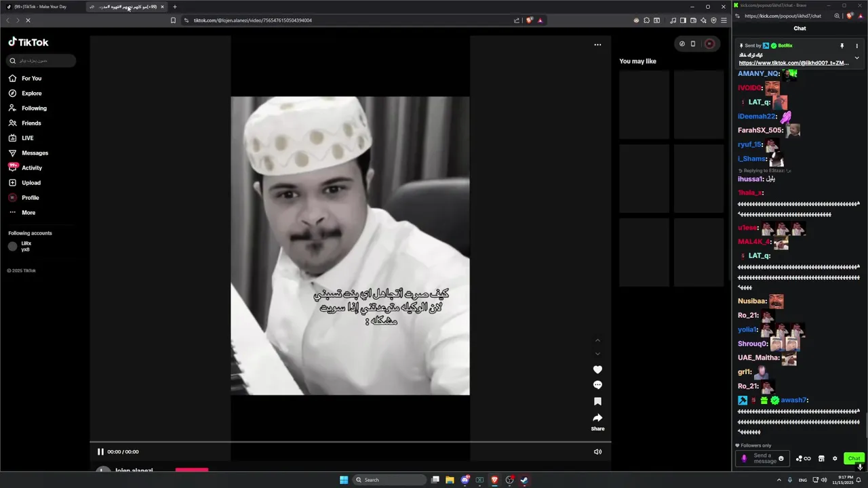This screenshot has width=868, height=488.
Task: Open the video comments icon
Action: coord(597,385)
